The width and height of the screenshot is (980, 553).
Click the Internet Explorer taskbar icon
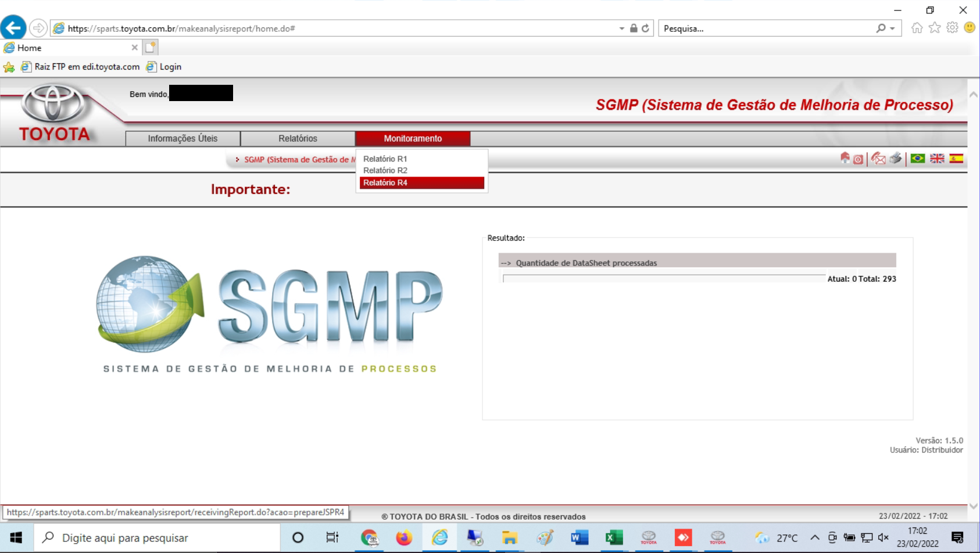[x=439, y=538]
